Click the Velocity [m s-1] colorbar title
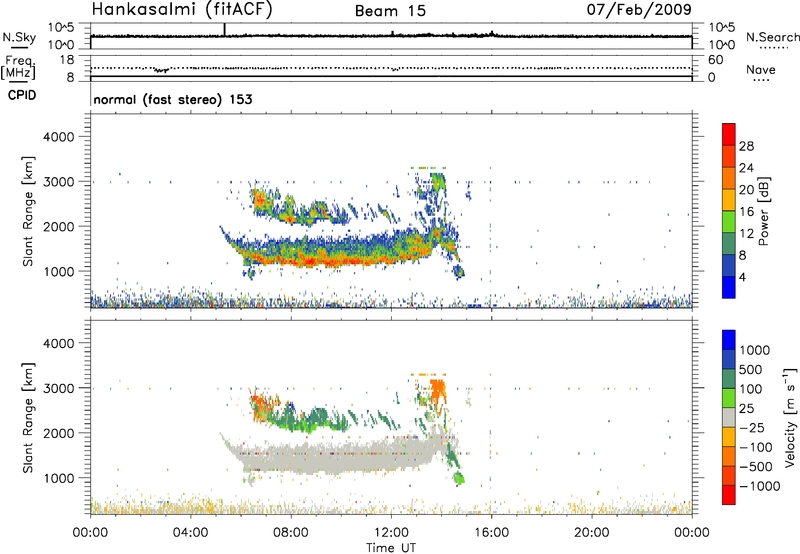 point(790,417)
